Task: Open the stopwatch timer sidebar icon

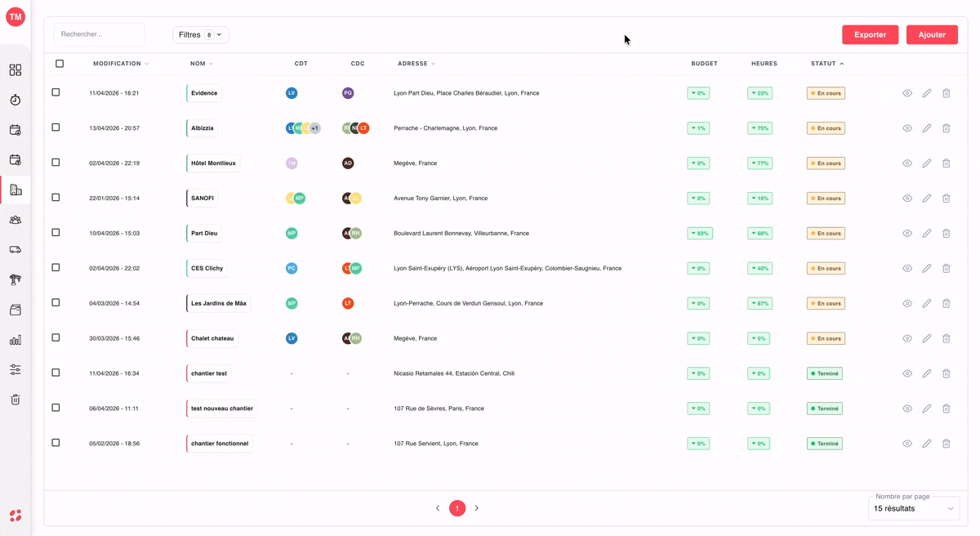Action: click(16, 100)
